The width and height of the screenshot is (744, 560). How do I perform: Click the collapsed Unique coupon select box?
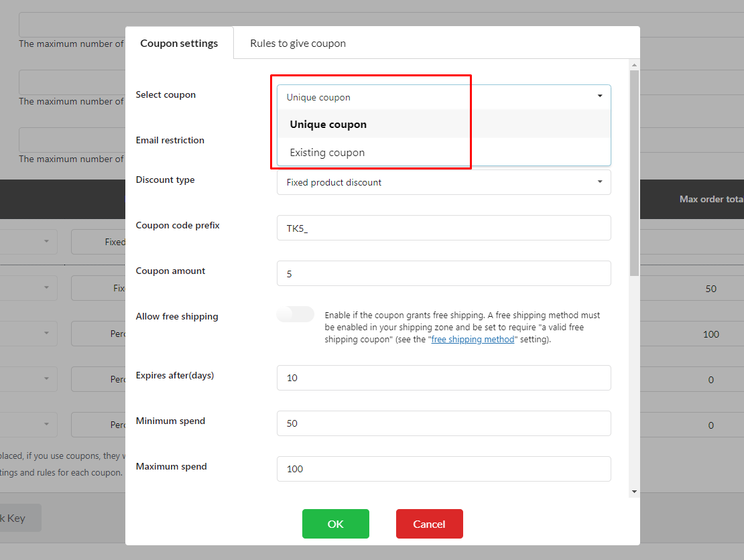pyautogui.click(x=444, y=97)
